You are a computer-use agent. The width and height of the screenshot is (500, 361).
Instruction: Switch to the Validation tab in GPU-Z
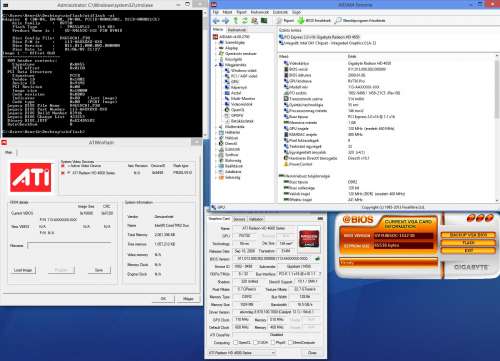[256, 219]
